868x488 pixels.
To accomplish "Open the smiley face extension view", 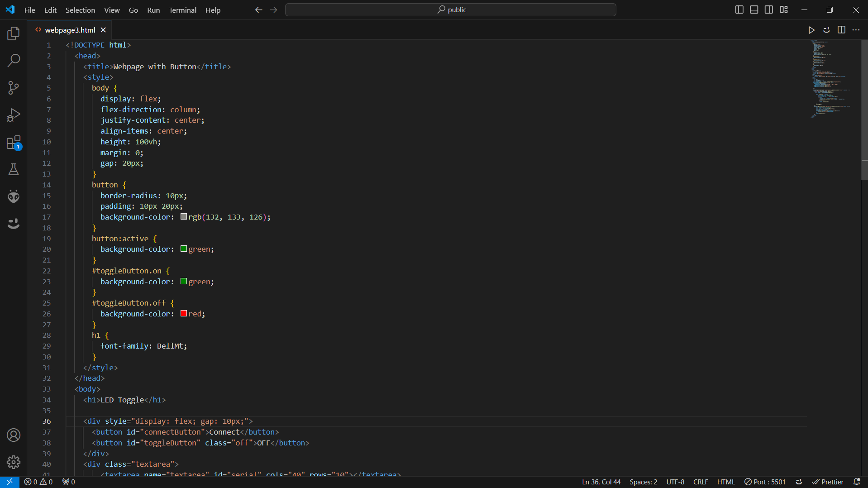I will (x=14, y=224).
